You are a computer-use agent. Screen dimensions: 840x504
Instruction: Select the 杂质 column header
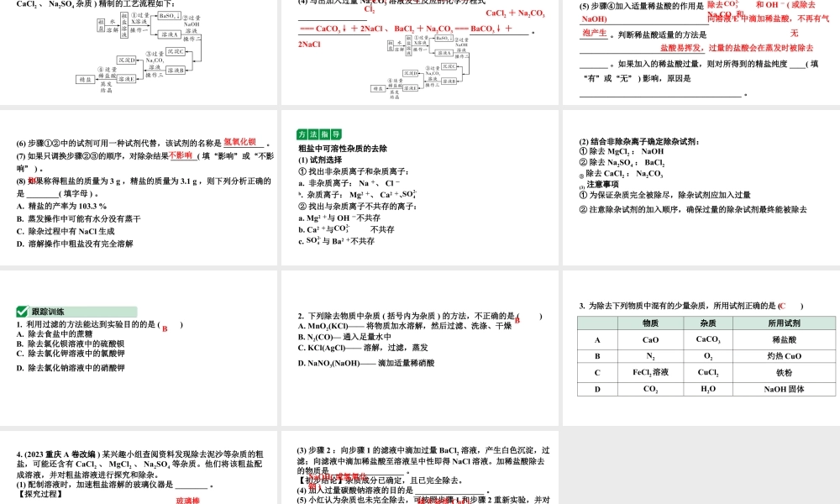pos(706,323)
